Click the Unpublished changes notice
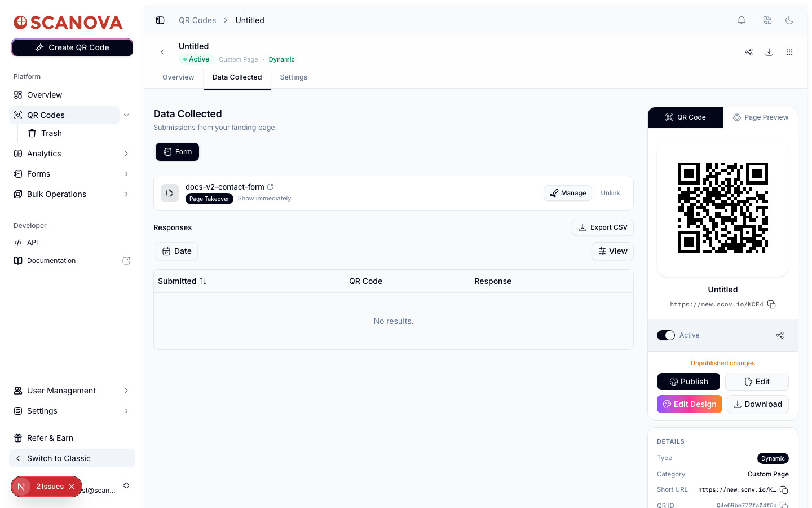 pos(723,363)
